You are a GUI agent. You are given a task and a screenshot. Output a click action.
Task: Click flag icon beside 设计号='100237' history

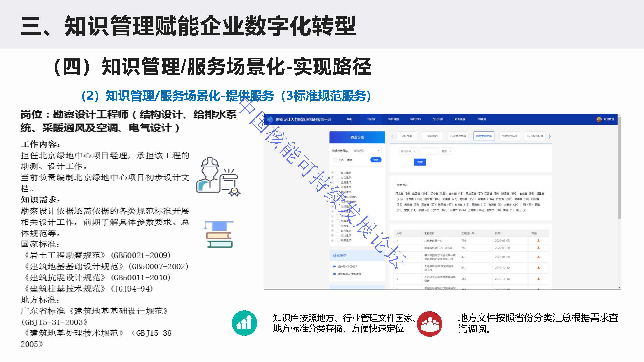tap(334, 267)
